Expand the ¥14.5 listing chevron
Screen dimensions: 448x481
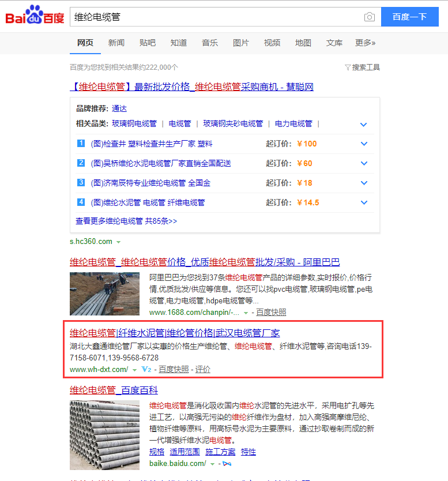[x=364, y=203]
